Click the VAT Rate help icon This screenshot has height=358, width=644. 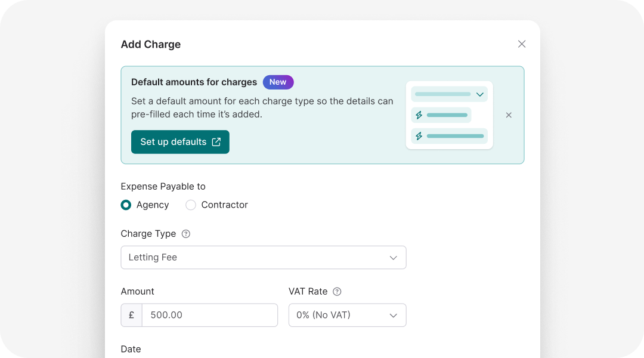click(x=337, y=291)
